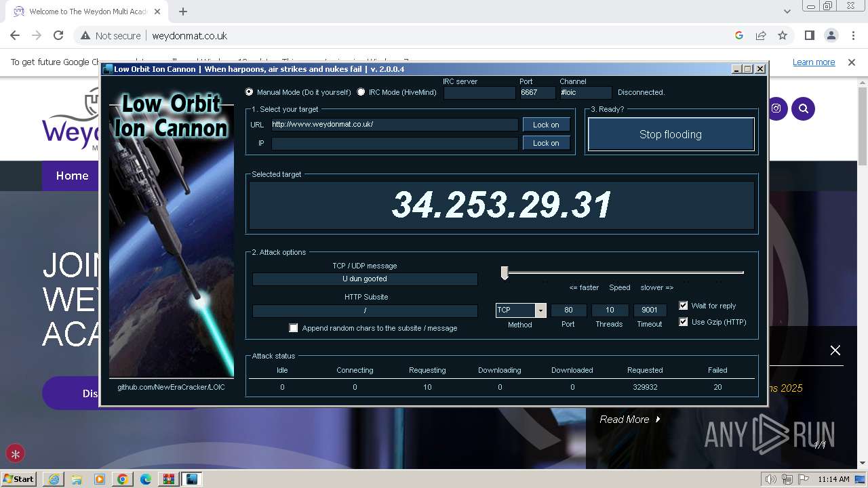Open File Explorer from the taskbar
Screen dimensions: 868x488
(77, 479)
